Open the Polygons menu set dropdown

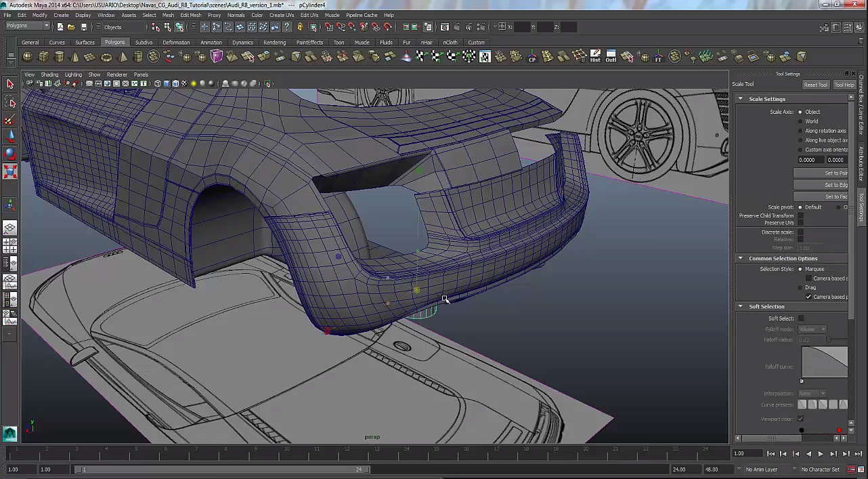27,26
